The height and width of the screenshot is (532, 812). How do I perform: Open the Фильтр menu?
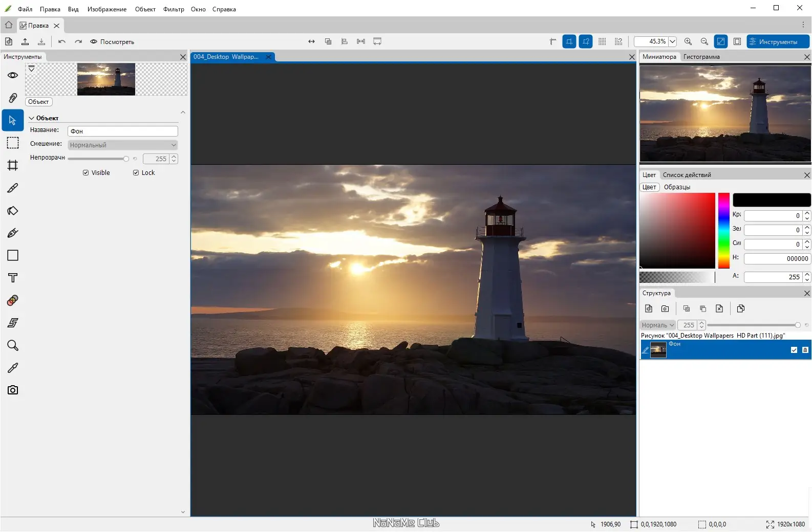174,9
